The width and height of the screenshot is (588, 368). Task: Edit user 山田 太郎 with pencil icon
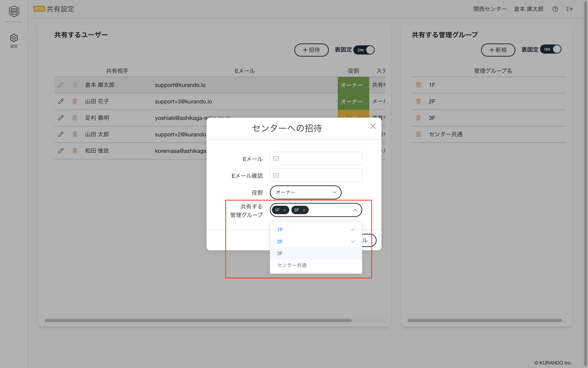click(61, 134)
